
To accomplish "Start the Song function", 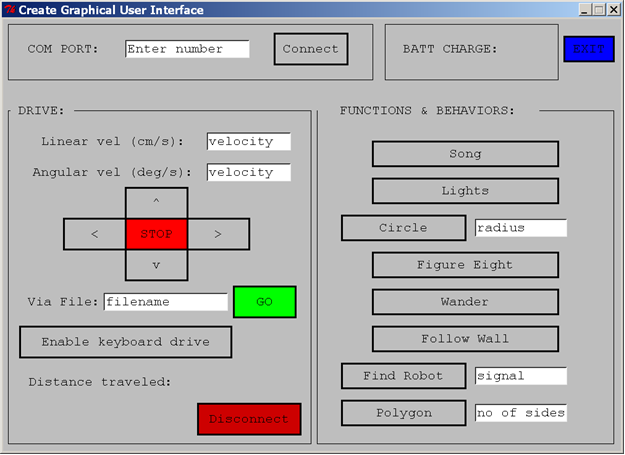I will pos(465,154).
